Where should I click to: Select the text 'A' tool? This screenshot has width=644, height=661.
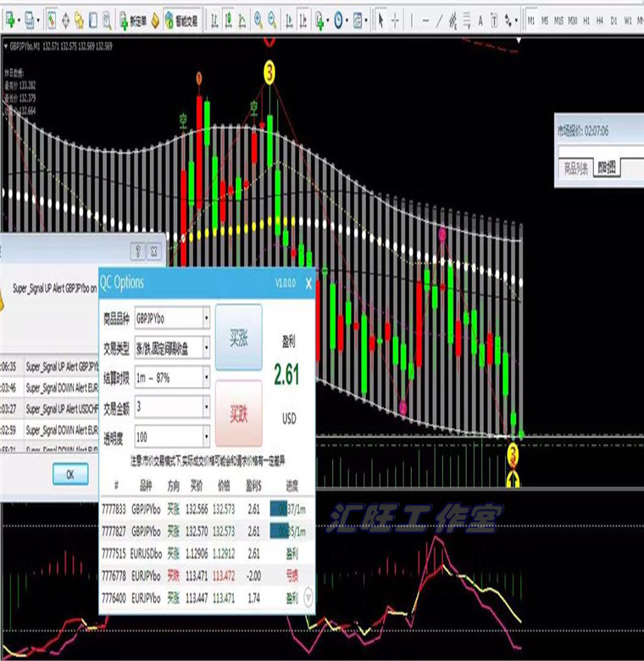[480, 19]
